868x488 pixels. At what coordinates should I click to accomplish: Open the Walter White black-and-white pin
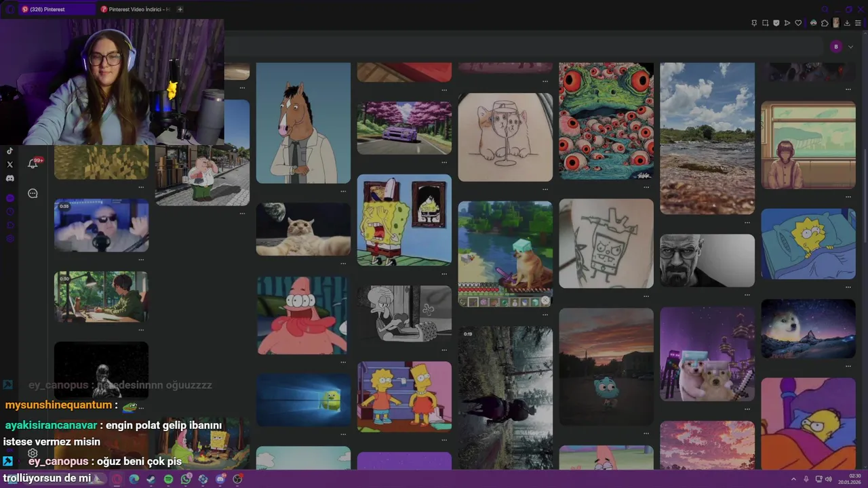pos(707,261)
